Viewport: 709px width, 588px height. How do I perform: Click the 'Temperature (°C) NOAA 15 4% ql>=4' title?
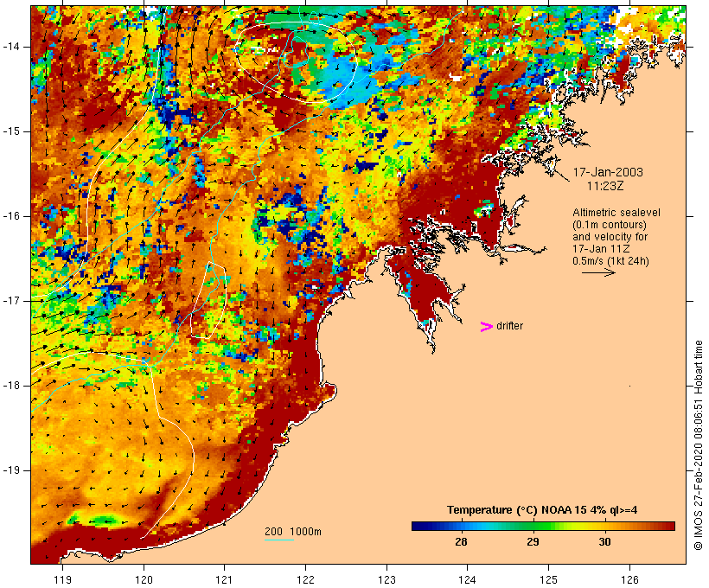(x=542, y=510)
